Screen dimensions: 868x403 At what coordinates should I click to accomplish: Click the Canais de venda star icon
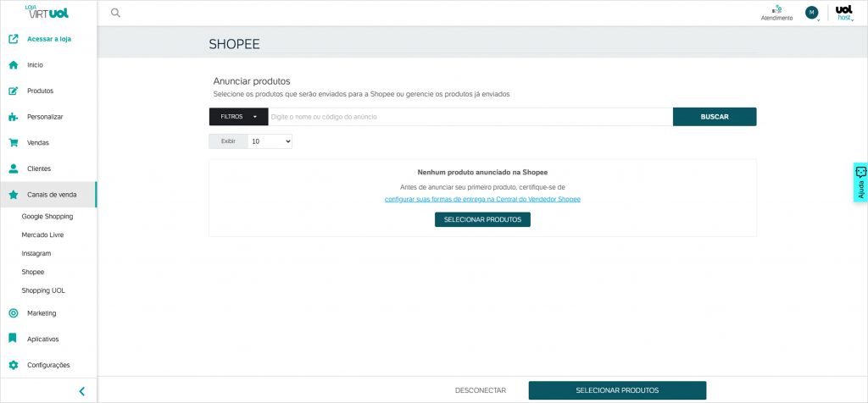click(x=14, y=195)
